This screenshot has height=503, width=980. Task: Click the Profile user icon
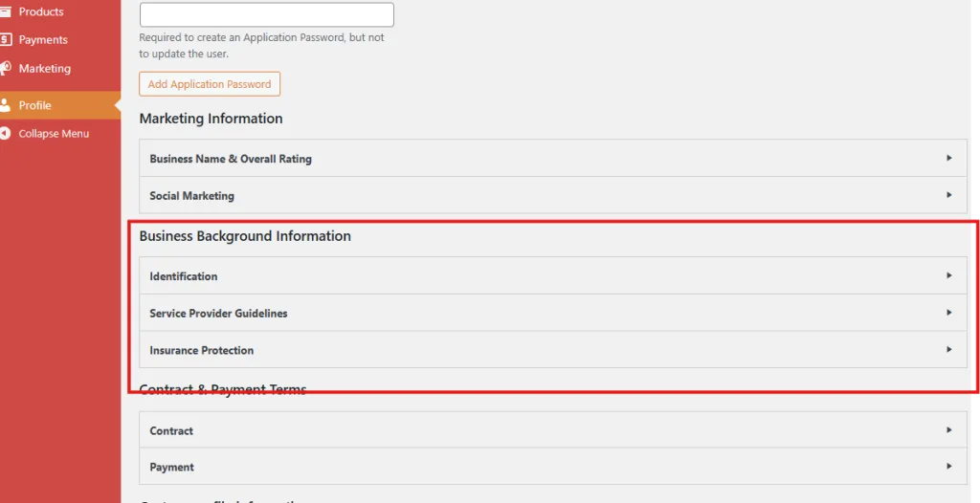[x=6, y=105]
